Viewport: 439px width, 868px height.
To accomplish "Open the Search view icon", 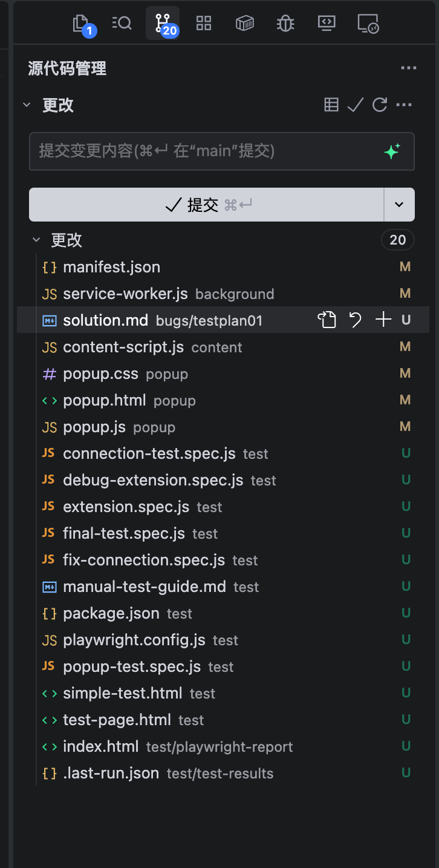I will [x=122, y=24].
